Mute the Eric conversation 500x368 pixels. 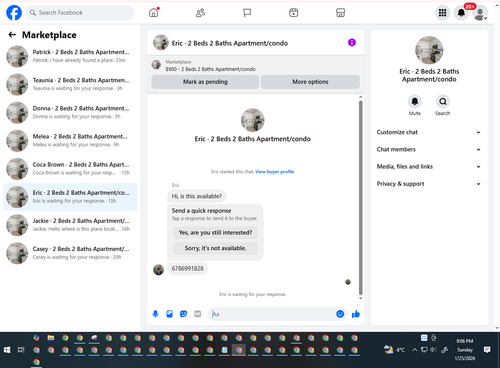[x=415, y=101]
